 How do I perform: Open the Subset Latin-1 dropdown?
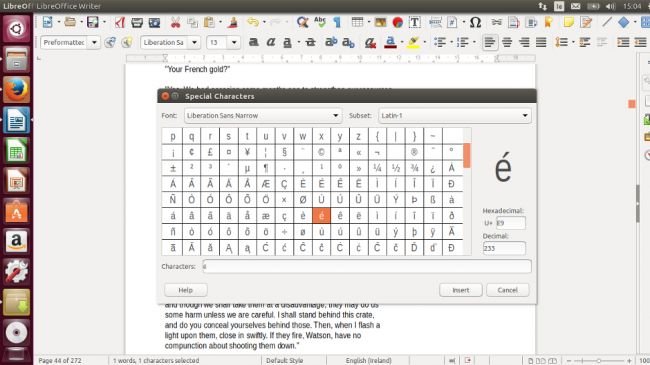coord(455,115)
